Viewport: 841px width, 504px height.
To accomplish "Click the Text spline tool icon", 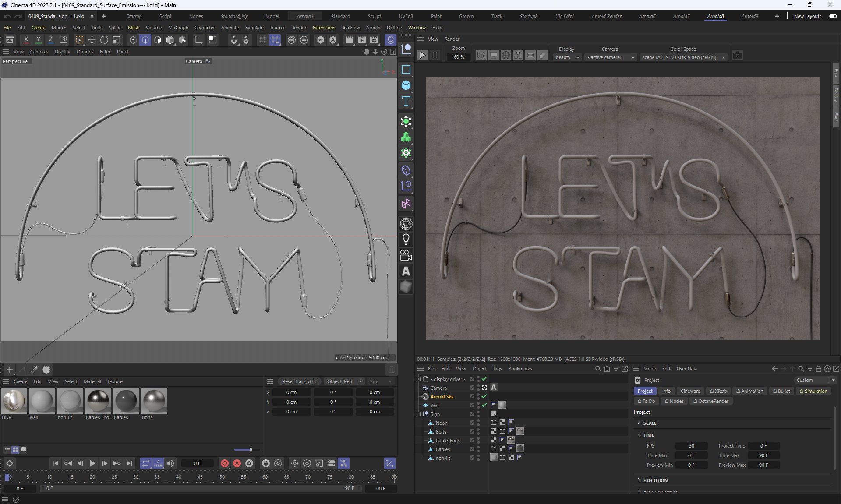I will pyautogui.click(x=406, y=102).
